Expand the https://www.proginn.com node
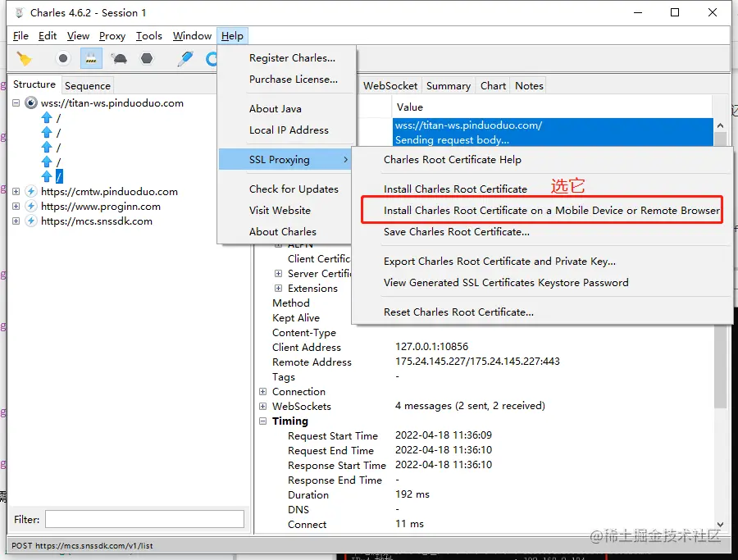This screenshot has width=738, height=560. pyautogui.click(x=16, y=206)
